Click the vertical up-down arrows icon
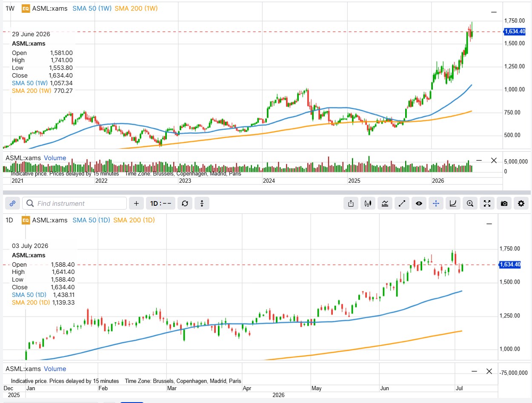 click(x=202, y=204)
